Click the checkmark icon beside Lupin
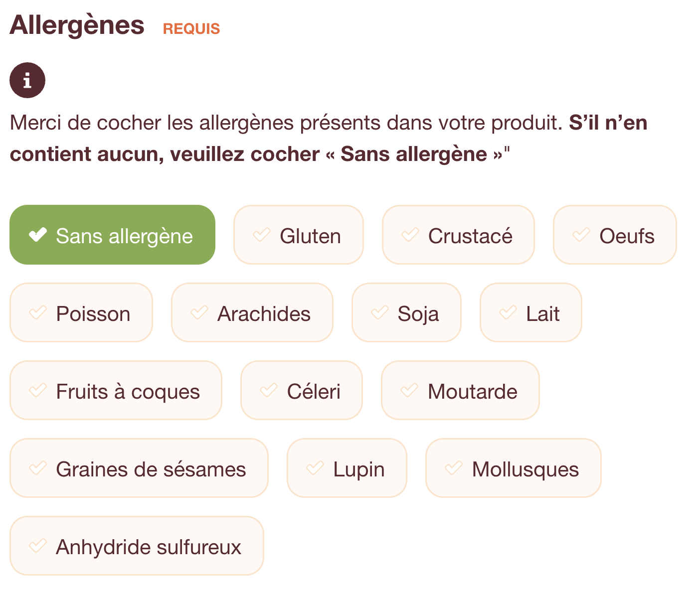700x604 pixels. tap(315, 468)
